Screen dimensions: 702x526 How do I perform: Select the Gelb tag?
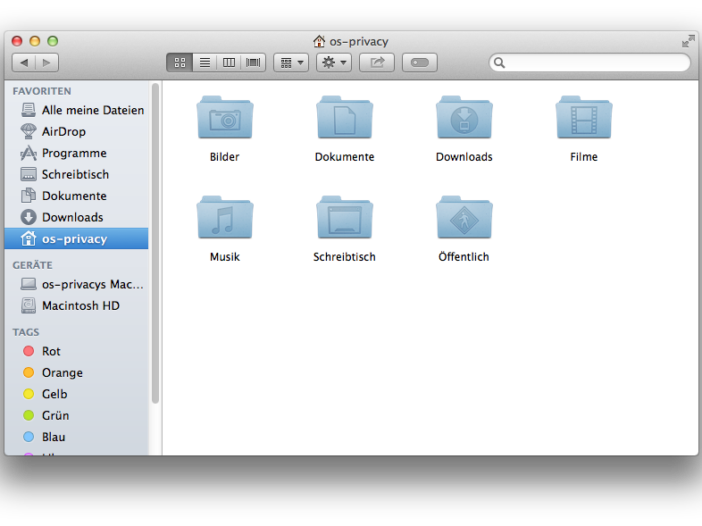click(77, 394)
